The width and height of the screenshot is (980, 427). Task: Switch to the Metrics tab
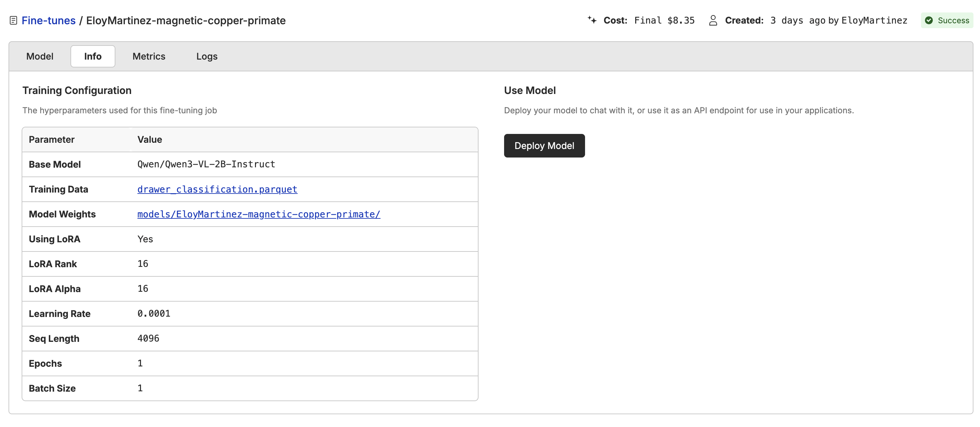149,56
